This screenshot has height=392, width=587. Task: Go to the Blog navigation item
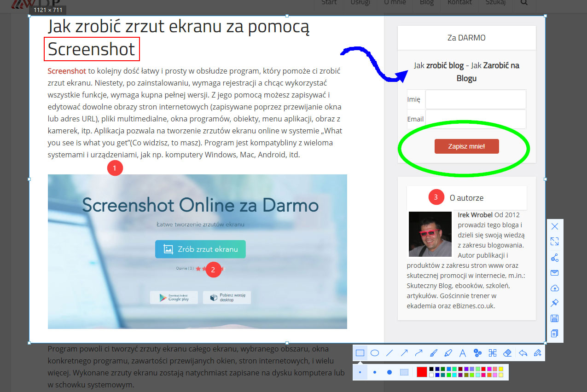(427, 2)
